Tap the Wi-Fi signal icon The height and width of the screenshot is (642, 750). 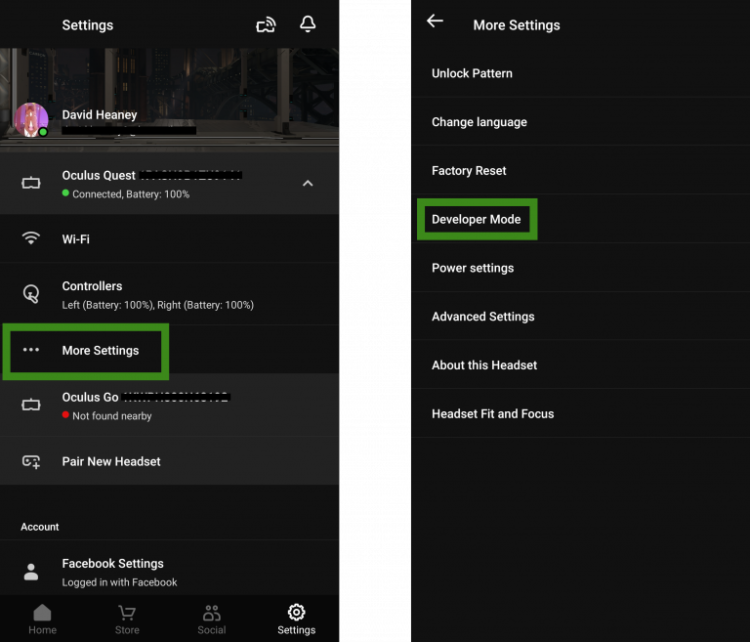[31, 238]
